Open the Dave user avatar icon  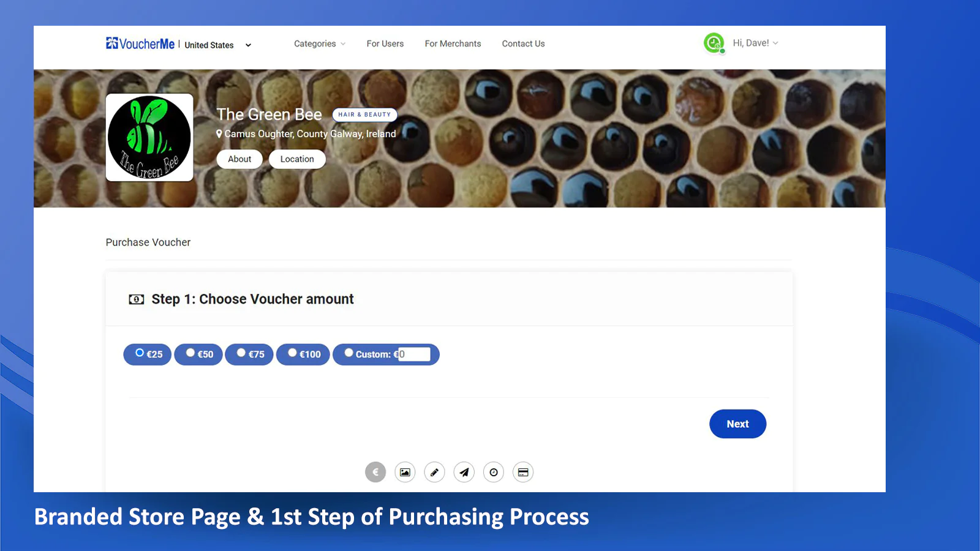[714, 43]
